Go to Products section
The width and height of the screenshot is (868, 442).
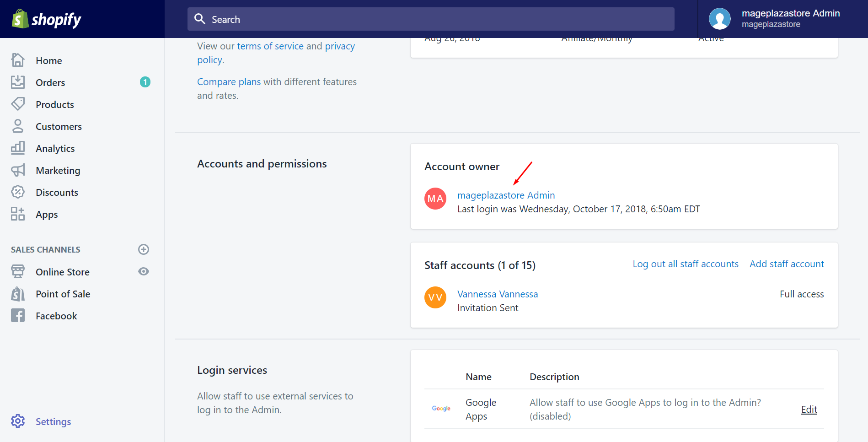coord(55,104)
